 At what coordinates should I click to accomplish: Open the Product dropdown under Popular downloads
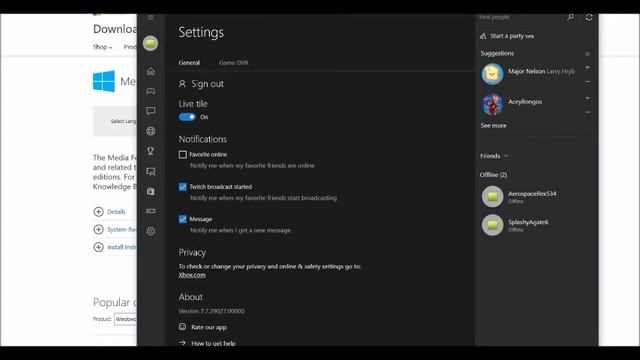125,319
